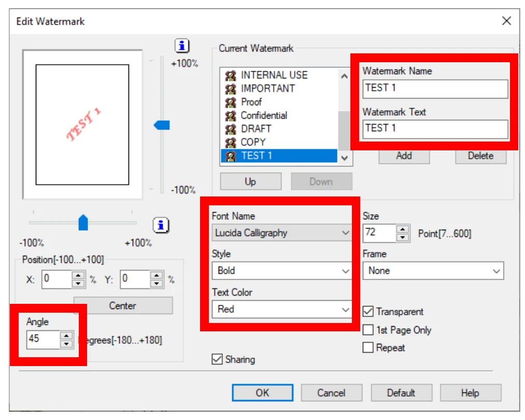
Task: Click the Default button
Action: 401,393
